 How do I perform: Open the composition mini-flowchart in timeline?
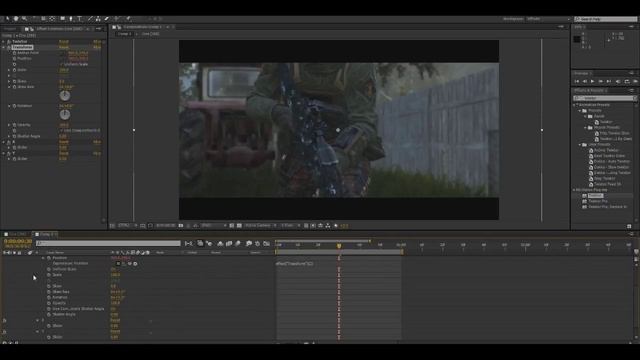[188, 244]
